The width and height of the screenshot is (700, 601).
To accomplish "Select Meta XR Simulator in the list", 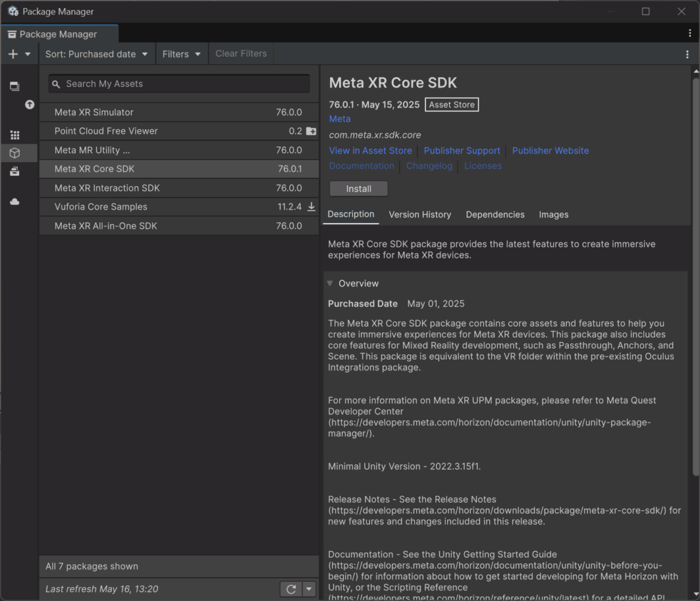I will tap(179, 112).
